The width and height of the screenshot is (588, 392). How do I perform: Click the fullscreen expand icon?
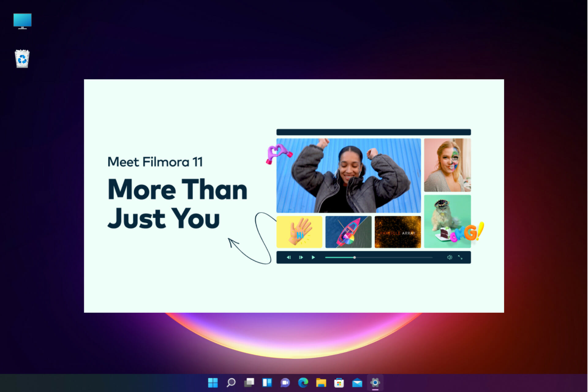pyautogui.click(x=460, y=257)
